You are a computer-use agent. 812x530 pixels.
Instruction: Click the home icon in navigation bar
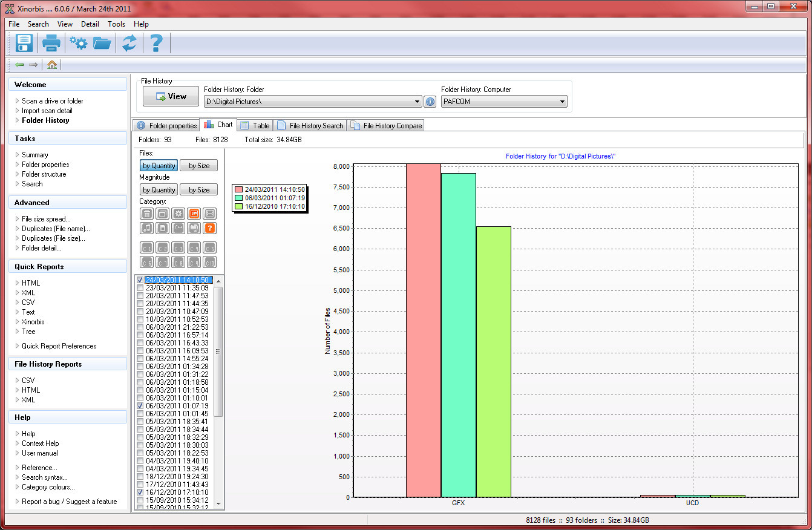[52, 65]
